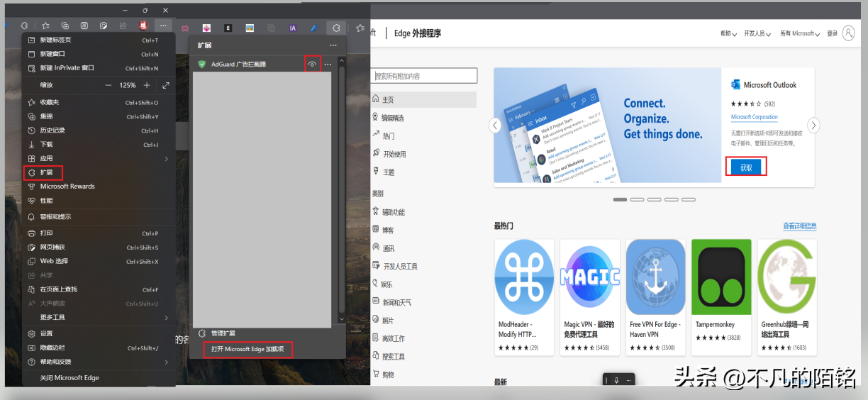Open 设置 menu item
Image resolution: width=868 pixels, height=400 pixels.
[x=99, y=333]
